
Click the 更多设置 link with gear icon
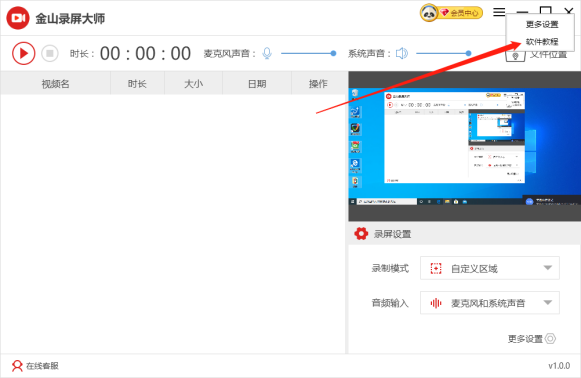[x=531, y=339]
